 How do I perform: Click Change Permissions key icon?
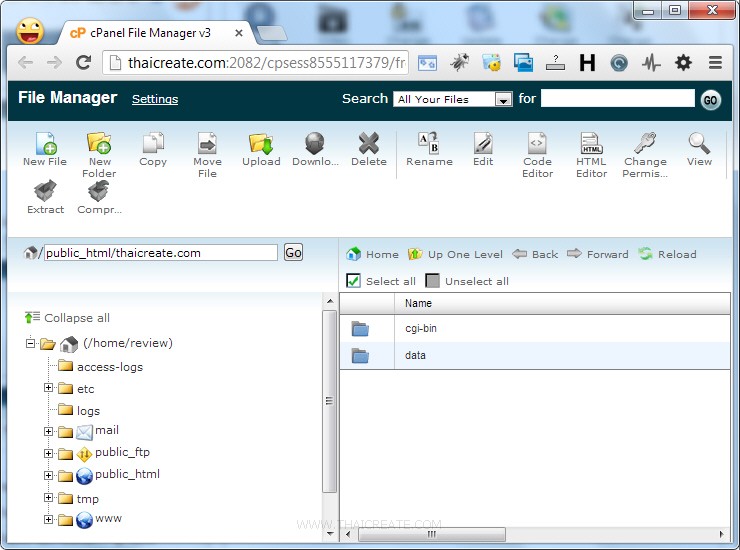(x=645, y=143)
